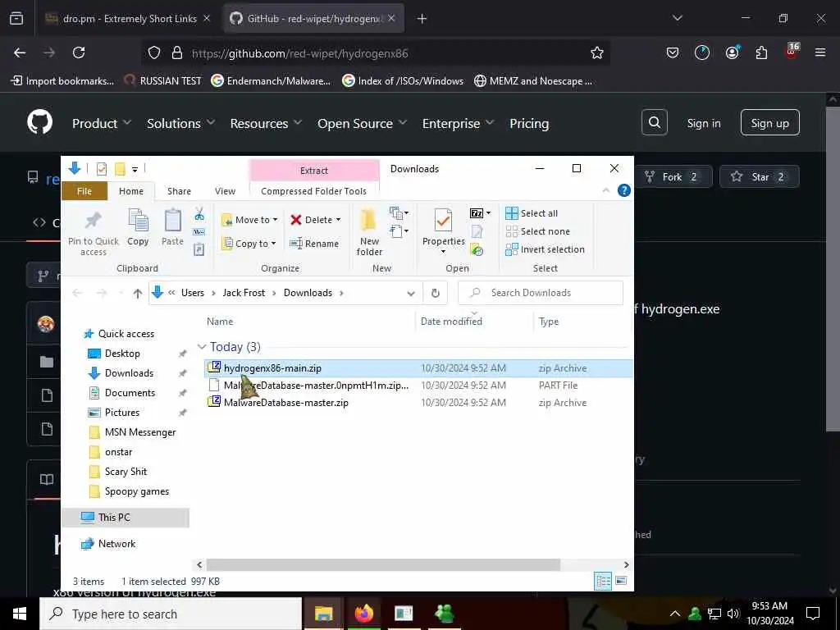The height and width of the screenshot is (630, 840).
Task: Click the Star button on GitHub repo
Action: pyautogui.click(x=760, y=177)
